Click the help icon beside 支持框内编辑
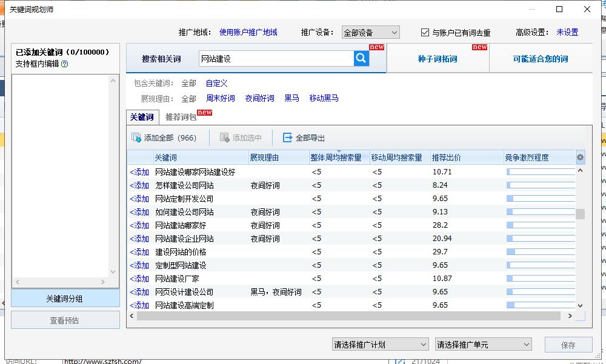 pyautogui.click(x=65, y=64)
